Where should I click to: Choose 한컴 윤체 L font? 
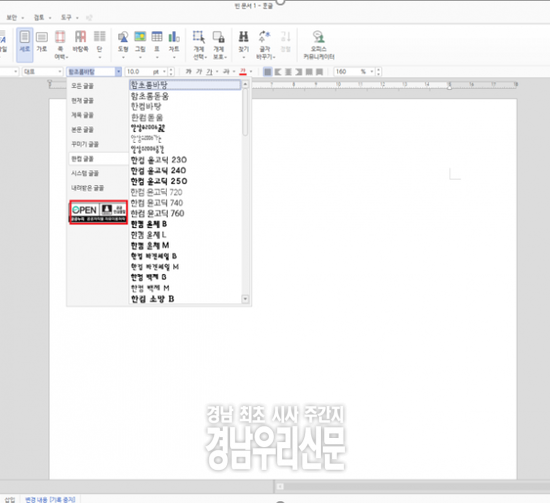(x=148, y=235)
